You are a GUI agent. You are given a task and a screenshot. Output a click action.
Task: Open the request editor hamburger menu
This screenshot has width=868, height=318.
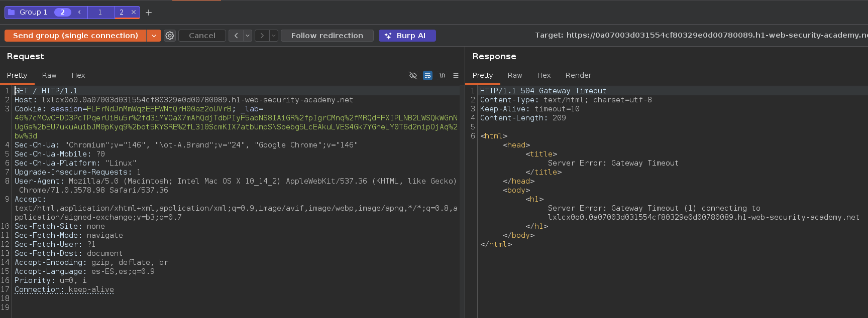pyautogui.click(x=456, y=75)
